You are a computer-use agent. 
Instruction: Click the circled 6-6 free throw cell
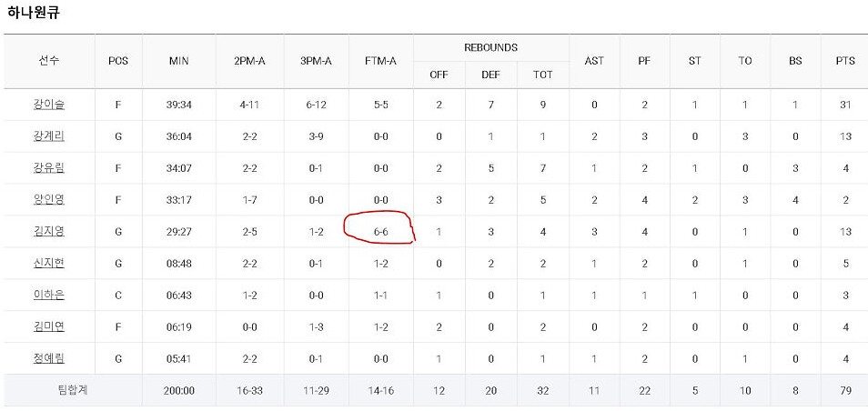coord(381,232)
